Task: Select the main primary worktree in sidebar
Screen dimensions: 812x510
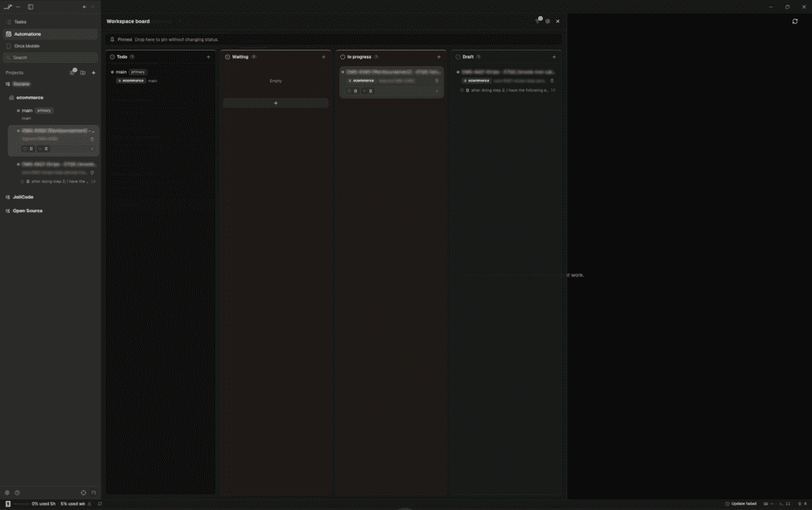Action: click(x=55, y=114)
